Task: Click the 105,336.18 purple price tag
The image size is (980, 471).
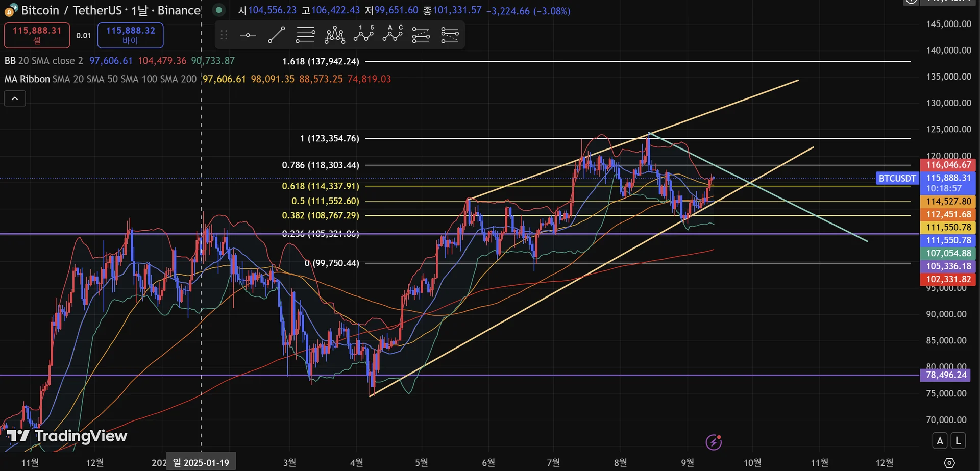Action: click(x=948, y=266)
